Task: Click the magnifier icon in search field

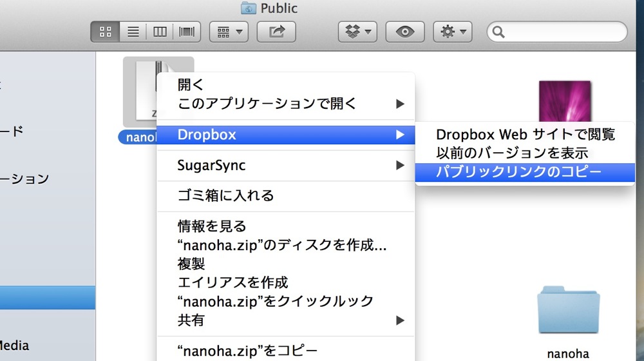Action: 498,32
